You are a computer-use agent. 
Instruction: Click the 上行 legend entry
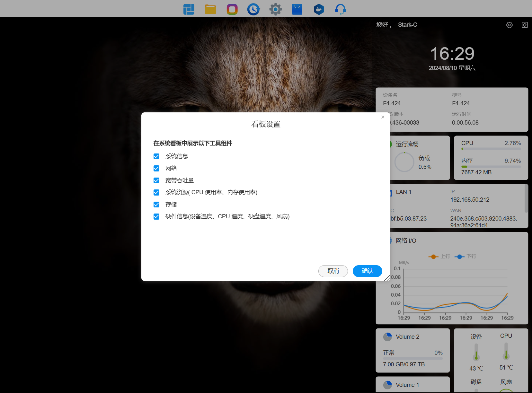click(x=439, y=256)
